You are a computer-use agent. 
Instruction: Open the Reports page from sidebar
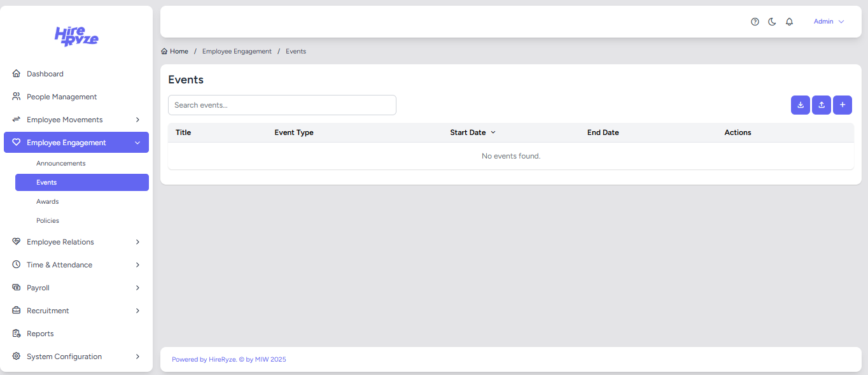[40, 334]
